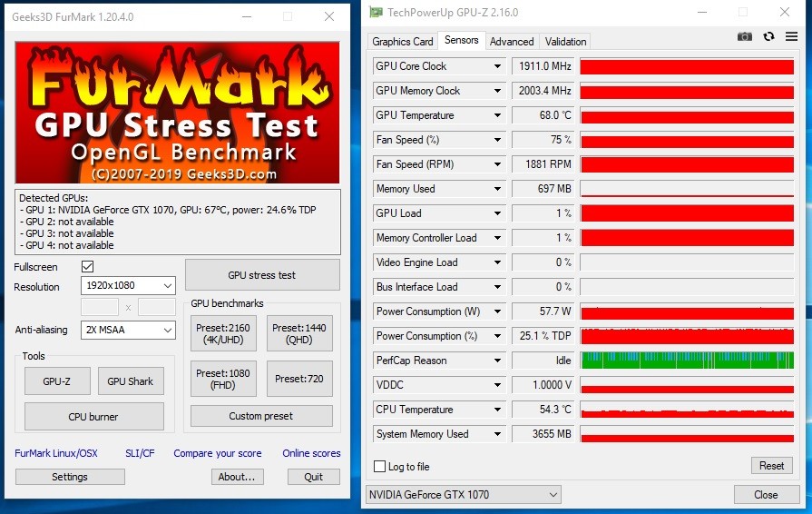Image resolution: width=812 pixels, height=514 pixels.
Task: Run Preset:720 benchmark
Action: click(299, 379)
